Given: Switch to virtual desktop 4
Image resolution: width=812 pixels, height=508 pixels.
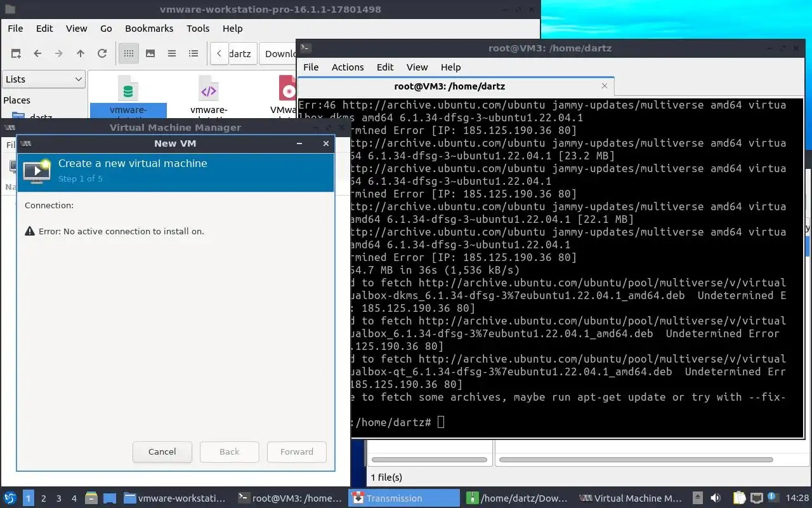Looking at the screenshot, I should (74, 498).
